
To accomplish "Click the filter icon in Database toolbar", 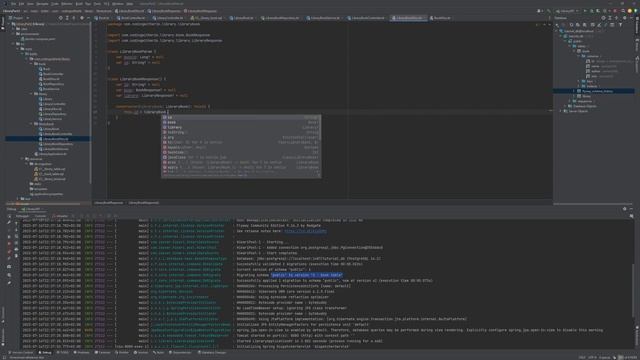I will pyautogui.click(x=620, y=25).
